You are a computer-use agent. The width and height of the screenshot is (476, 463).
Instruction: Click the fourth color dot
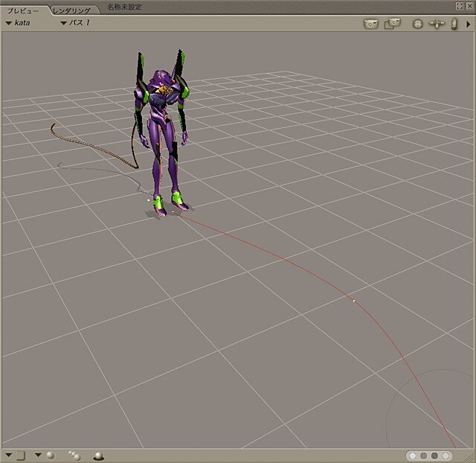tap(446, 456)
